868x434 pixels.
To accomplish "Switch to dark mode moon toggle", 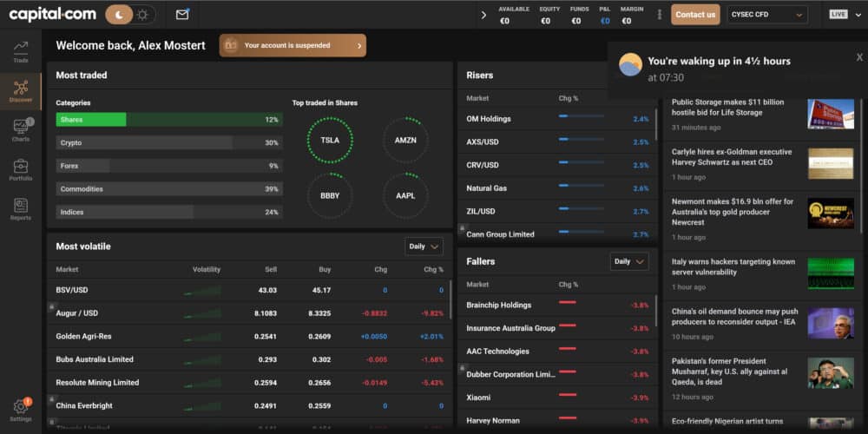I will (118, 15).
